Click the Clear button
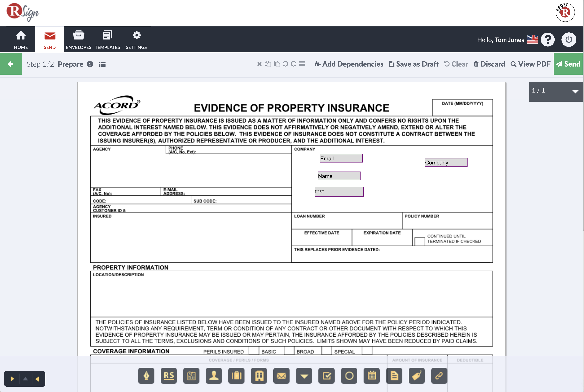 456,64
